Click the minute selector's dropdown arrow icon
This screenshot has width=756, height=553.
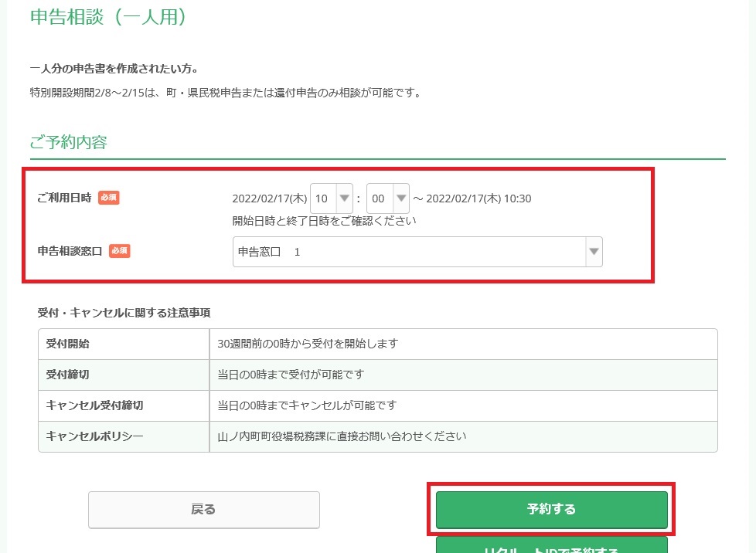(x=399, y=198)
